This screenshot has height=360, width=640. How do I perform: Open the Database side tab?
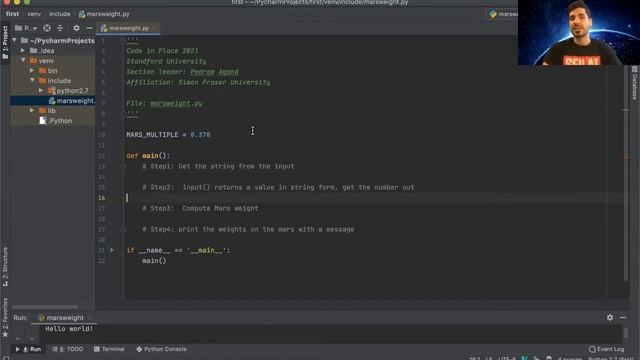pos(635,83)
